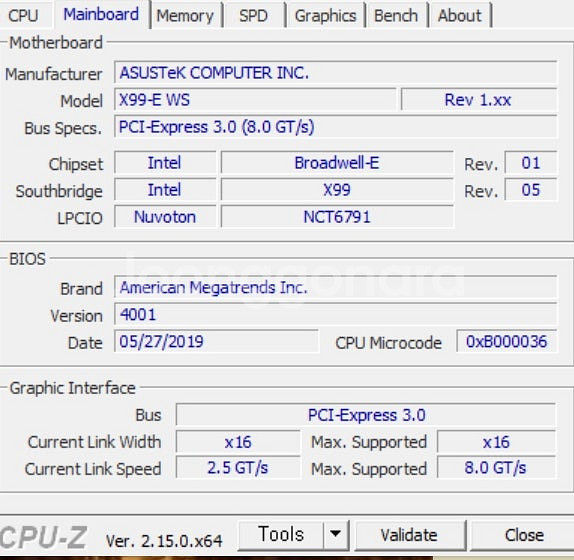Click the Max. Supported x16 link width value

click(496, 442)
